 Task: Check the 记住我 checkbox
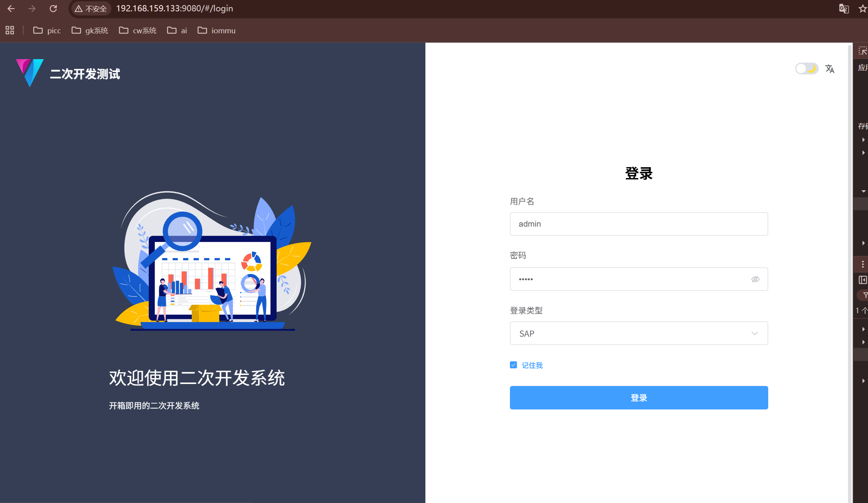coord(513,365)
